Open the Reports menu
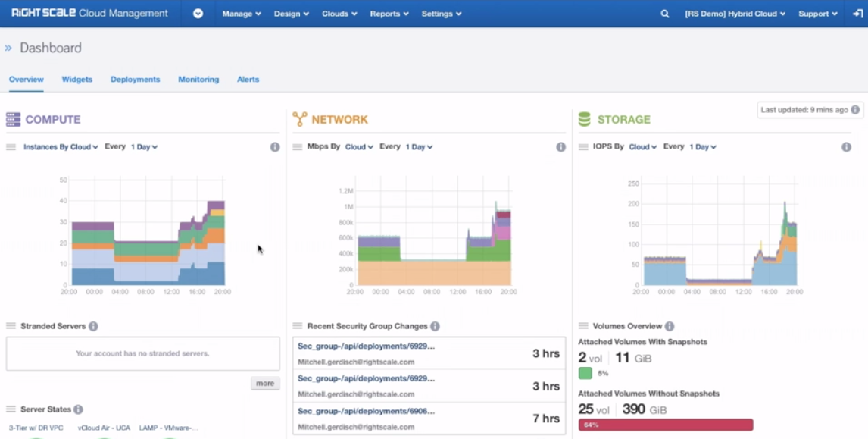The image size is (868, 439). pos(389,14)
